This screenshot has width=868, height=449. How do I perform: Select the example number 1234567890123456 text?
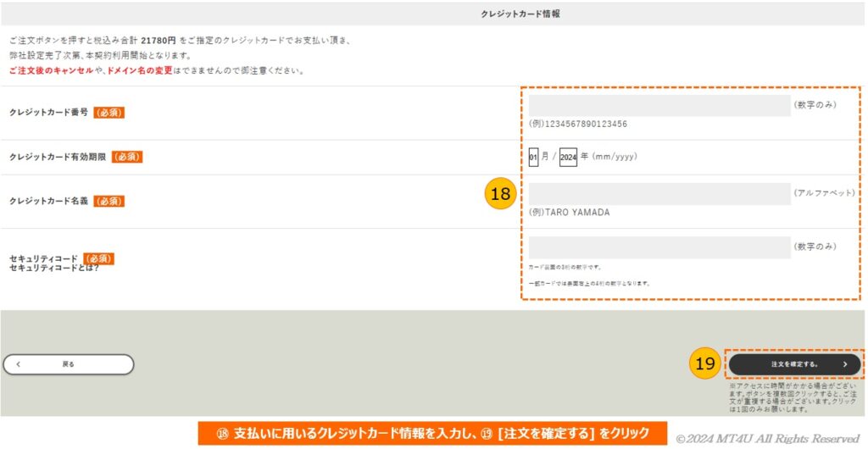point(587,124)
